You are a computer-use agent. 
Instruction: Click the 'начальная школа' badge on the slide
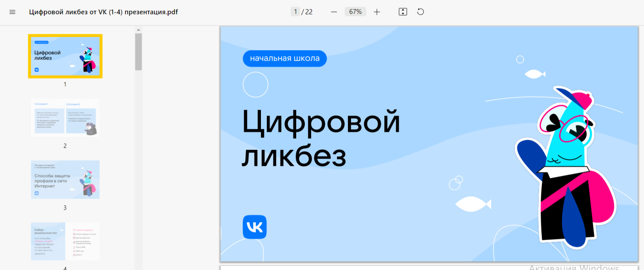[285, 58]
